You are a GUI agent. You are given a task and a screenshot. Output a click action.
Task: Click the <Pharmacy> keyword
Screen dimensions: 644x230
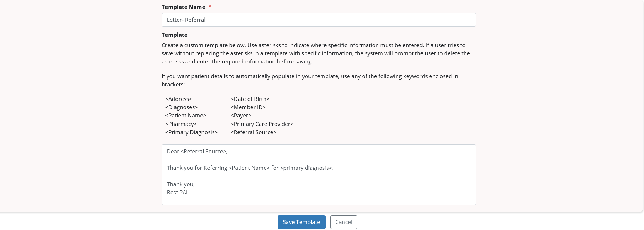(x=181, y=124)
